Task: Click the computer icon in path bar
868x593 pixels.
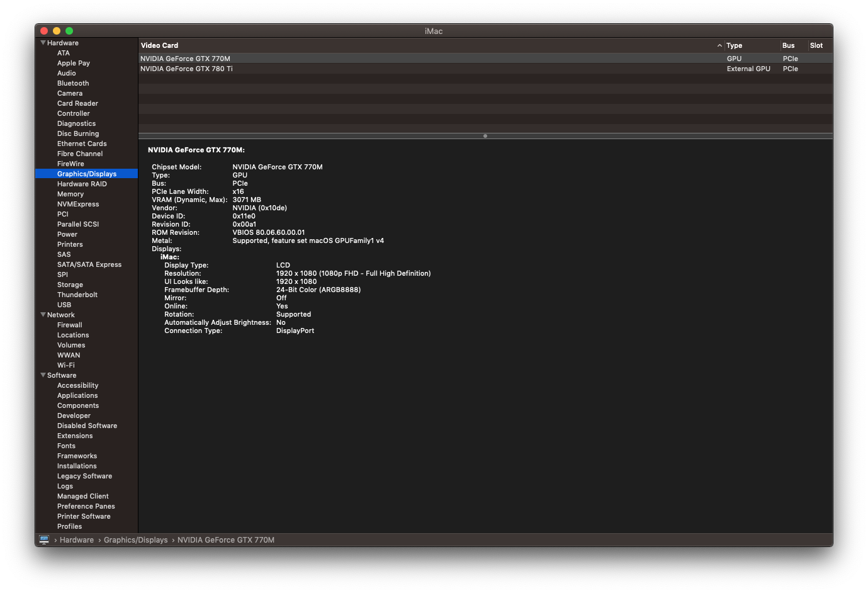Action: [x=44, y=539]
